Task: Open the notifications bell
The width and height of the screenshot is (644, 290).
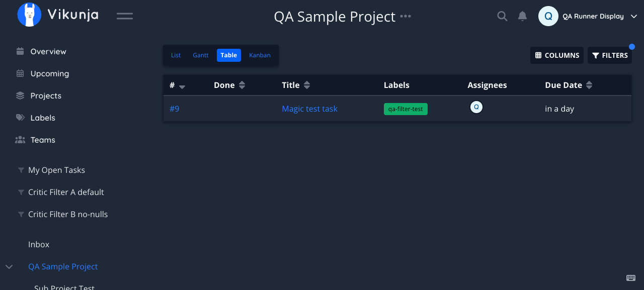Action: tap(522, 16)
